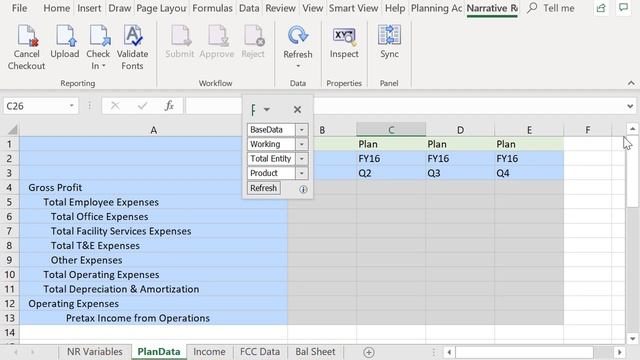This screenshot has height=360, width=640.
Task: Select the Pretax Income from Operations cell
Action: tap(153, 318)
